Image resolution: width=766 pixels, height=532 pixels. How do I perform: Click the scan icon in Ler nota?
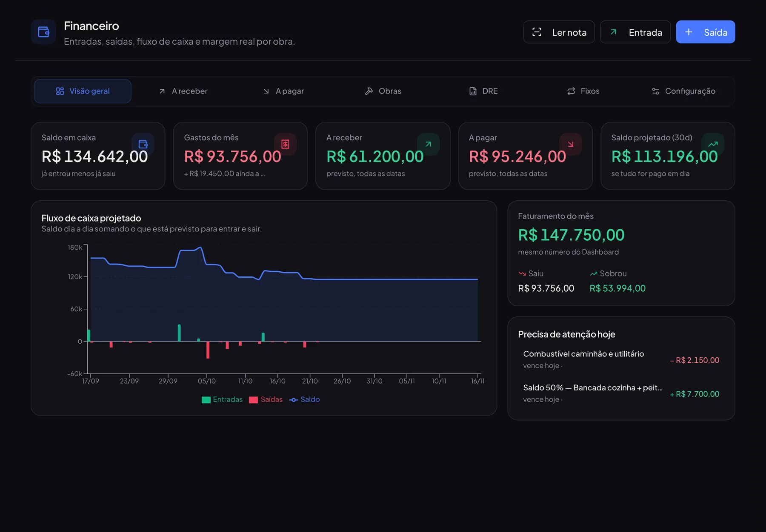pyautogui.click(x=537, y=32)
